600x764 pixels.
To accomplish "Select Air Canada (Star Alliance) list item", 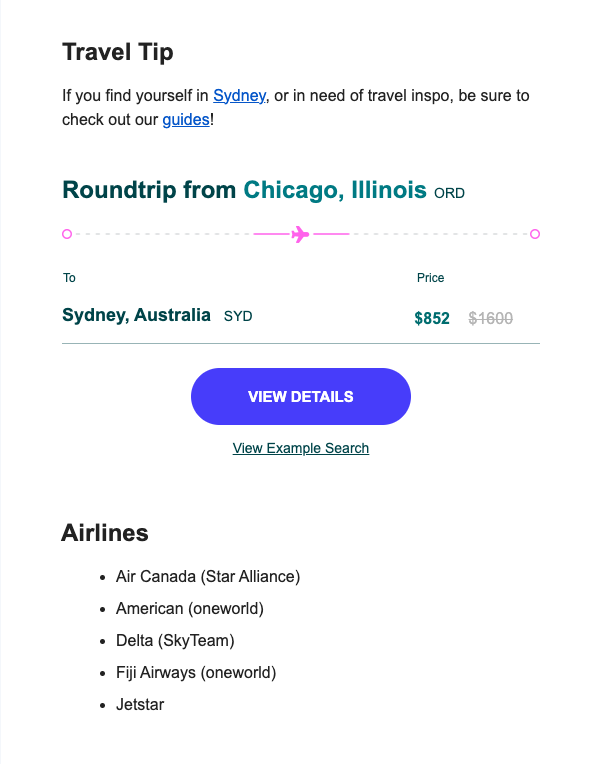I will [208, 576].
